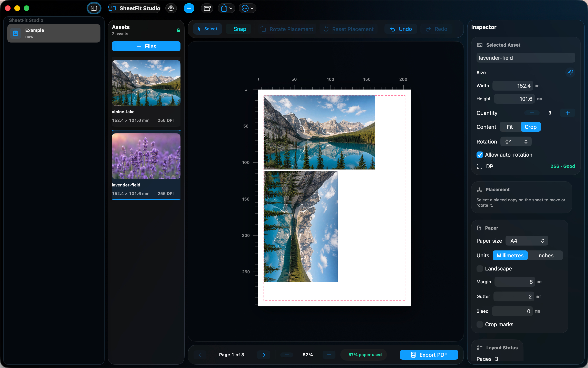Click the 2 assets count label

[x=120, y=34]
